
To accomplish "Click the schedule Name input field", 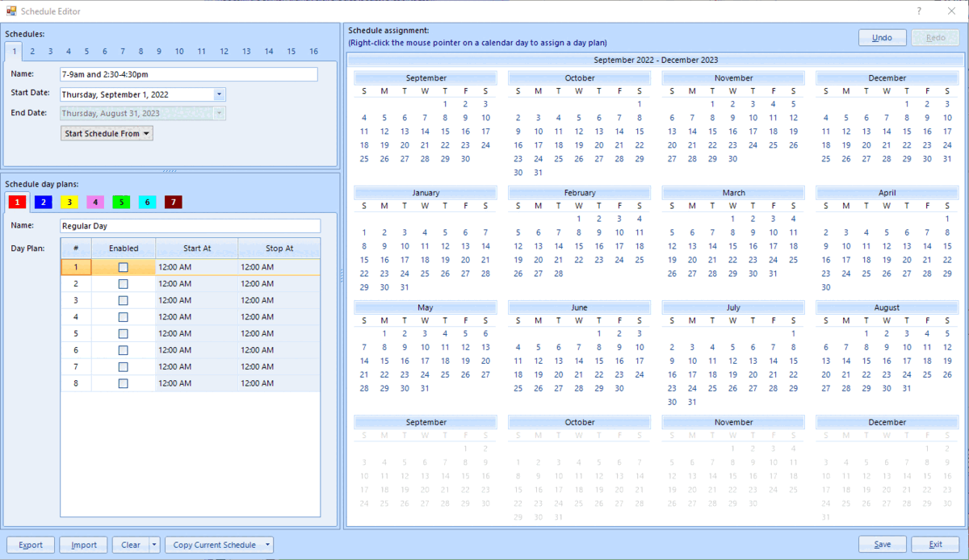I will [x=189, y=74].
